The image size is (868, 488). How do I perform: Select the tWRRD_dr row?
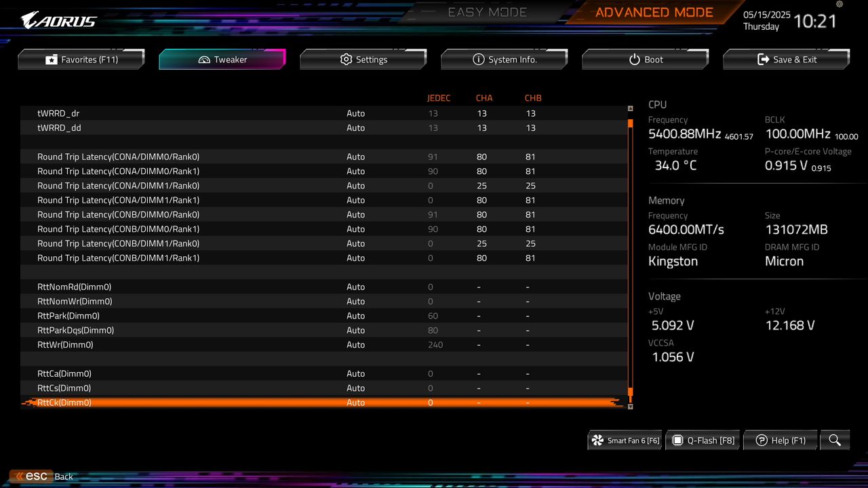[x=324, y=113]
